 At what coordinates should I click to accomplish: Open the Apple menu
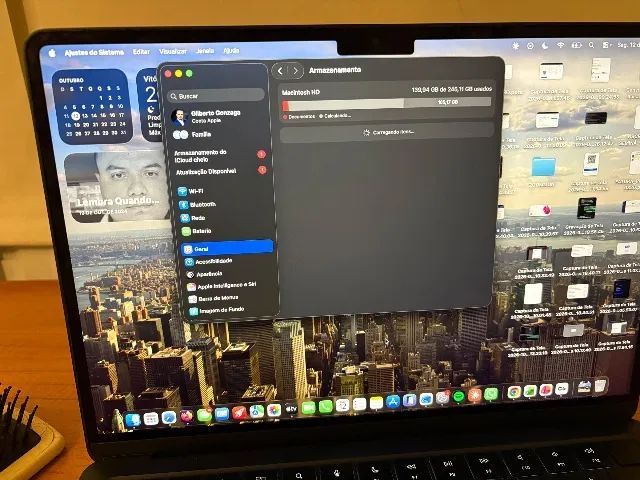click(52, 53)
